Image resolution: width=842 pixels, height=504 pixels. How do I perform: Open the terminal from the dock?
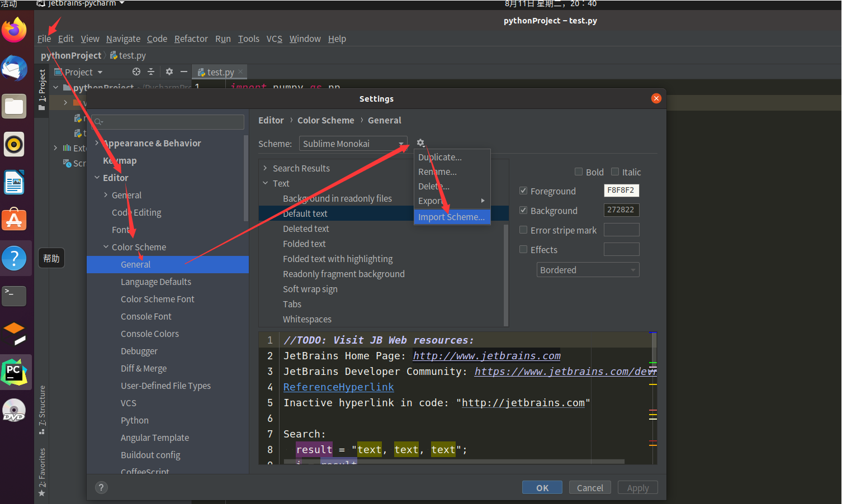[x=14, y=296]
